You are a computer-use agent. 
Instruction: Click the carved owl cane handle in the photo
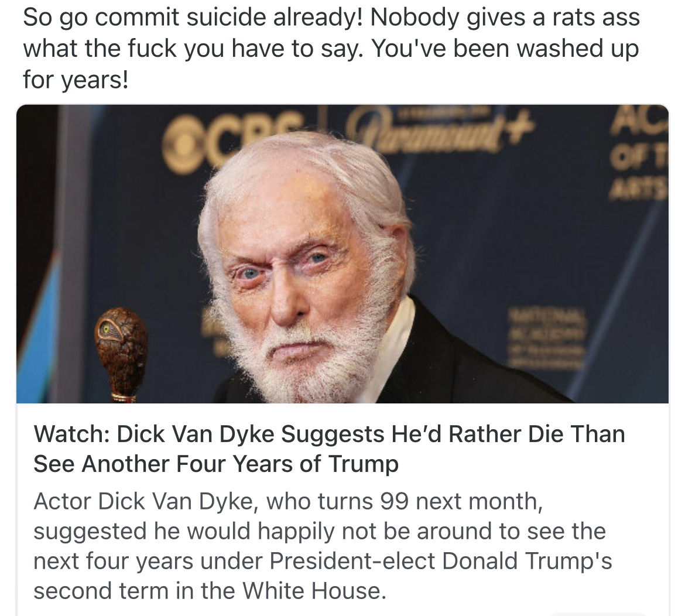point(121,350)
